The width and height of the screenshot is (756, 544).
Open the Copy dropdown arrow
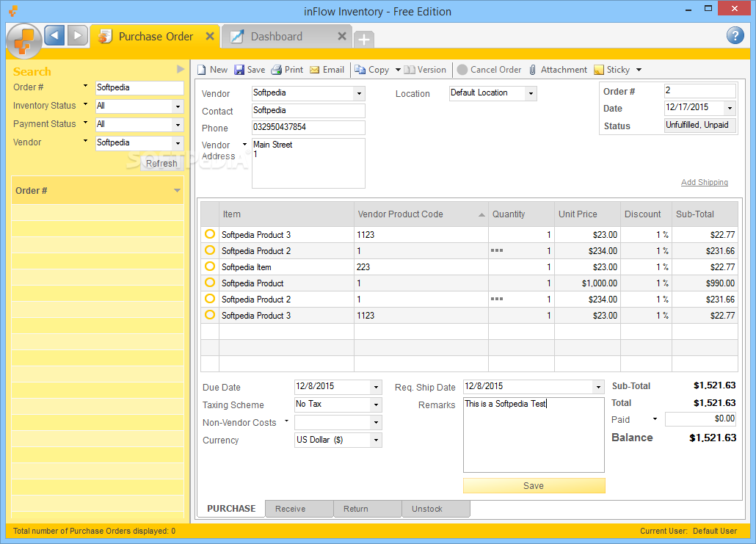[x=398, y=70]
